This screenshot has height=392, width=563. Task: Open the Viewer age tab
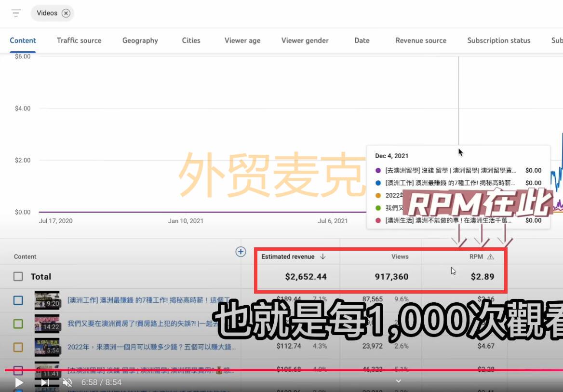(x=242, y=40)
